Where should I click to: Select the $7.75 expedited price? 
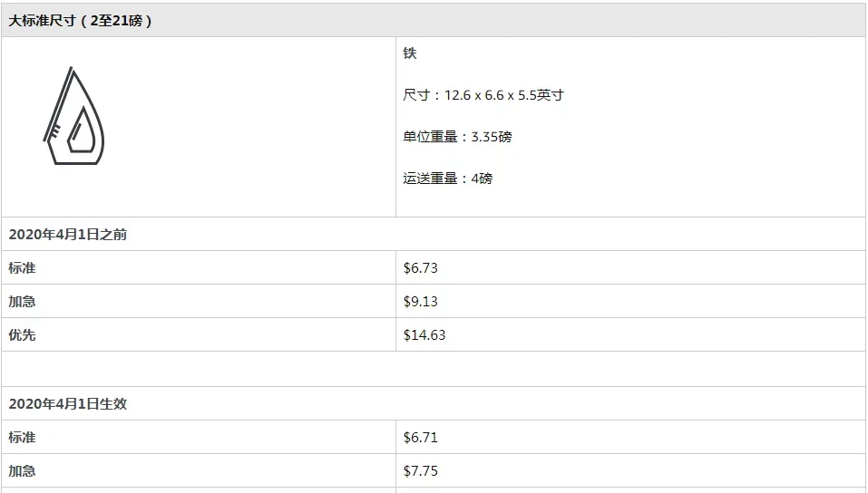coord(421,471)
